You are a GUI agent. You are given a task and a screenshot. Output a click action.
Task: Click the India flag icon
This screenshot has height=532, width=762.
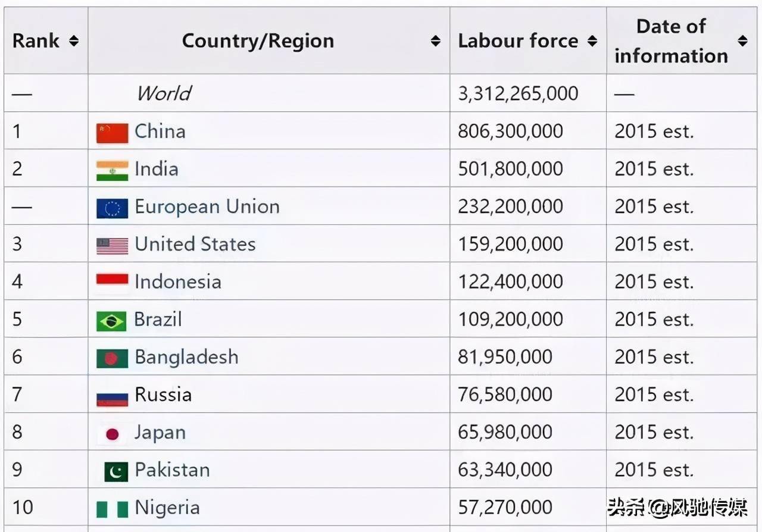pos(112,170)
